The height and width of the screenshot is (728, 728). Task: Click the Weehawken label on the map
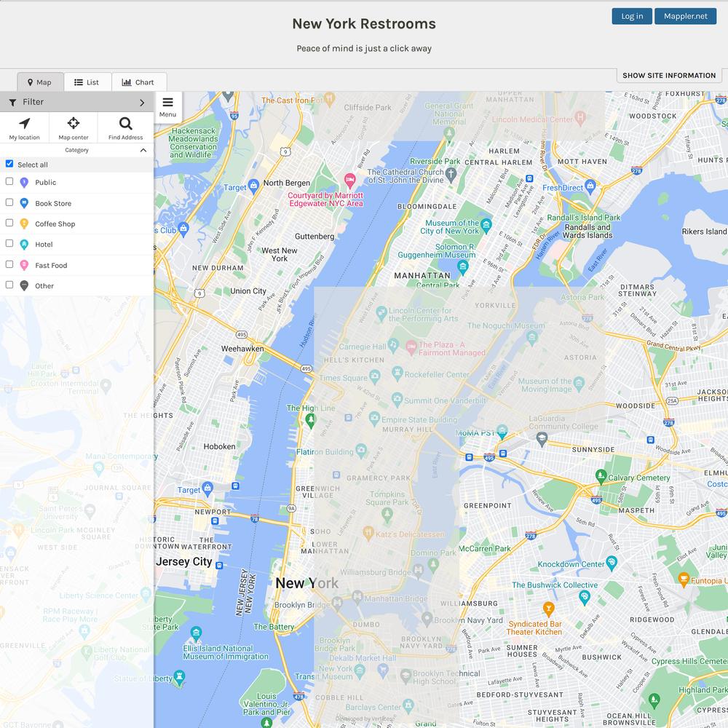pos(242,349)
